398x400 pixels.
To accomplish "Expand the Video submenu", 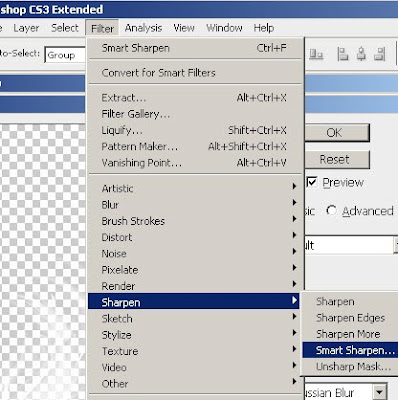I will click(x=194, y=367).
